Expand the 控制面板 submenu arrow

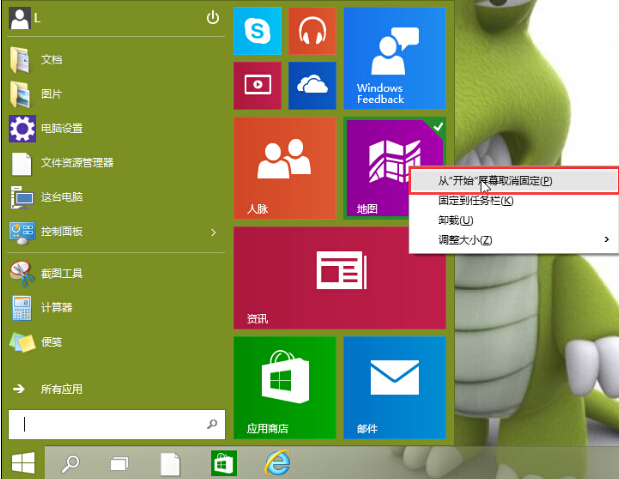(x=214, y=232)
